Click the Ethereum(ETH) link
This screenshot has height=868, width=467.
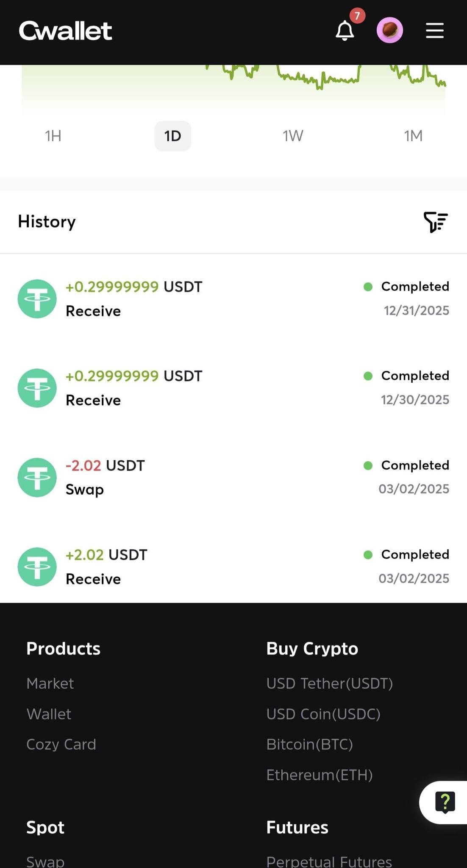click(x=319, y=775)
